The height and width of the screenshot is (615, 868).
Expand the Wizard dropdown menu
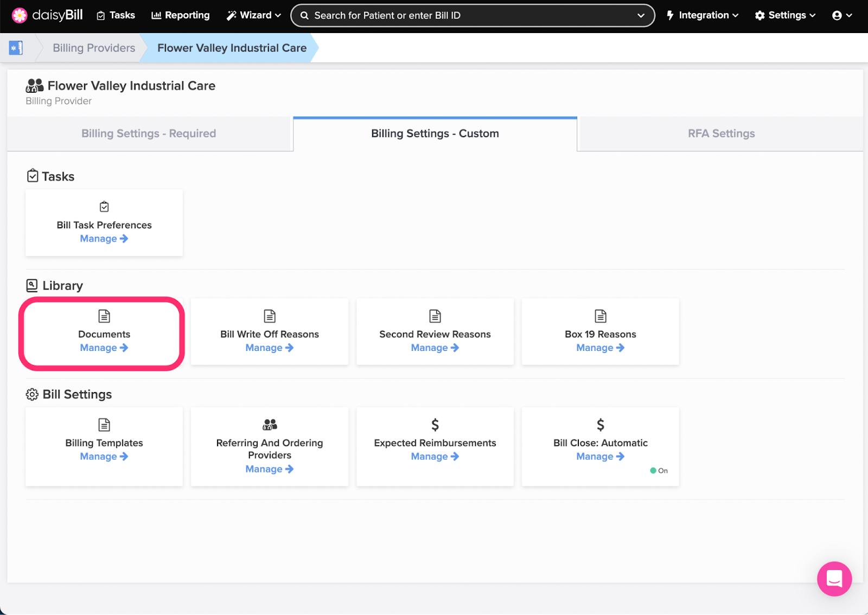253,15
